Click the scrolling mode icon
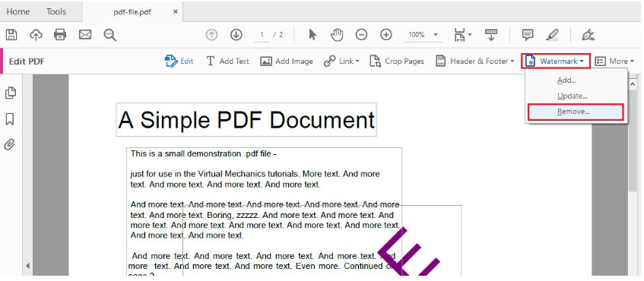Image resolution: width=644 pixels, height=281 pixels. click(x=491, y=35)
